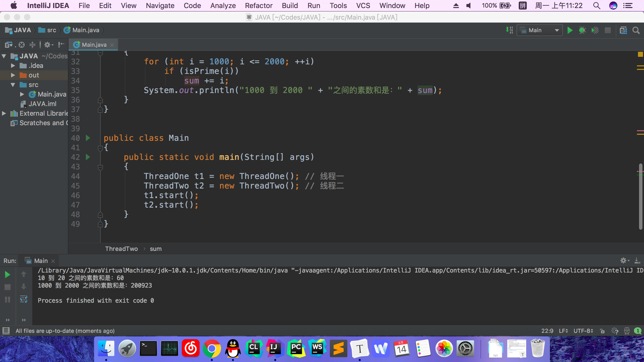
Task: Open the VCS menu
Action: [363, 6]
